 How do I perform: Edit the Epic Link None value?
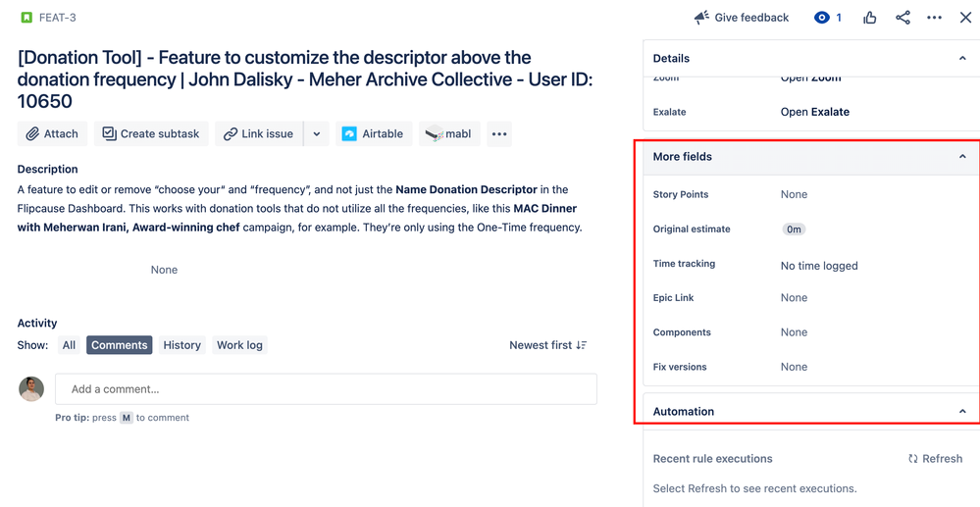[x=794, y=297]
